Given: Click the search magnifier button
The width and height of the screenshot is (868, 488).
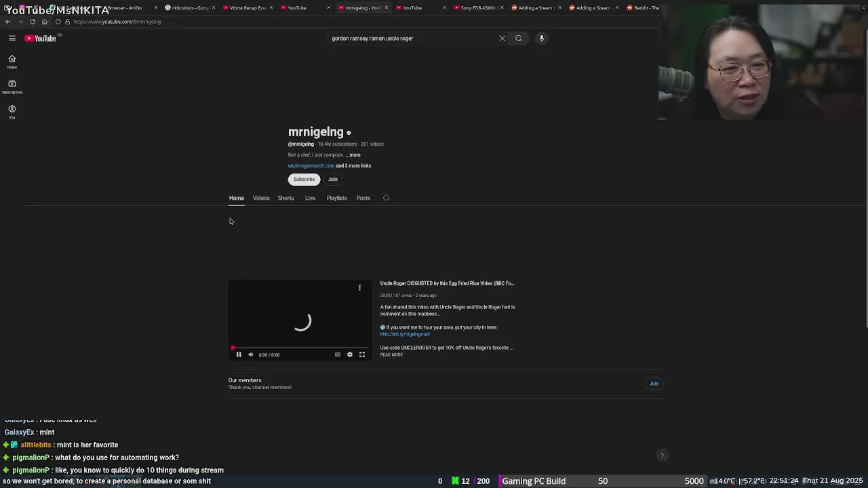Looking at the screenshot, I should (x=519, y=39).
